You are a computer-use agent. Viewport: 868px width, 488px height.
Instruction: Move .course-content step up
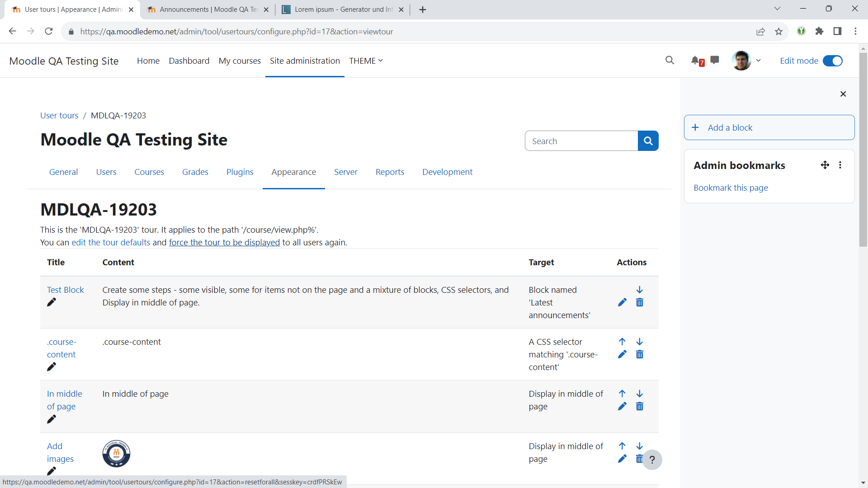[622, 342]
